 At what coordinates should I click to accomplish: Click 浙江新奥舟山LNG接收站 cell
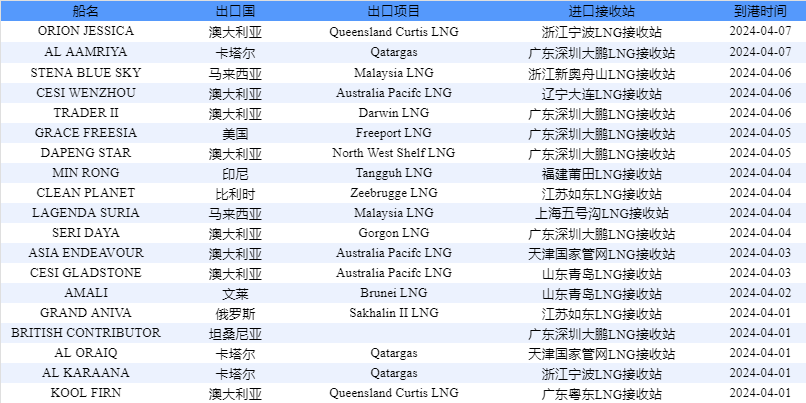(x=601, y=74)
